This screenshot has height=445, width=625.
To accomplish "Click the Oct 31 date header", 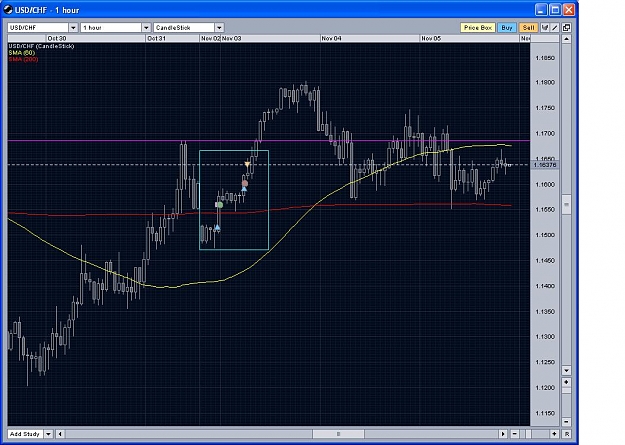I will (156, 38).
